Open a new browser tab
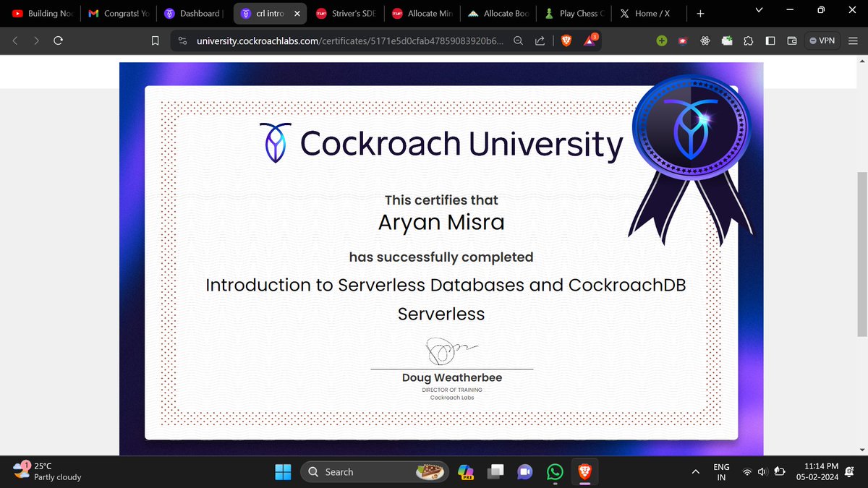 699,13
